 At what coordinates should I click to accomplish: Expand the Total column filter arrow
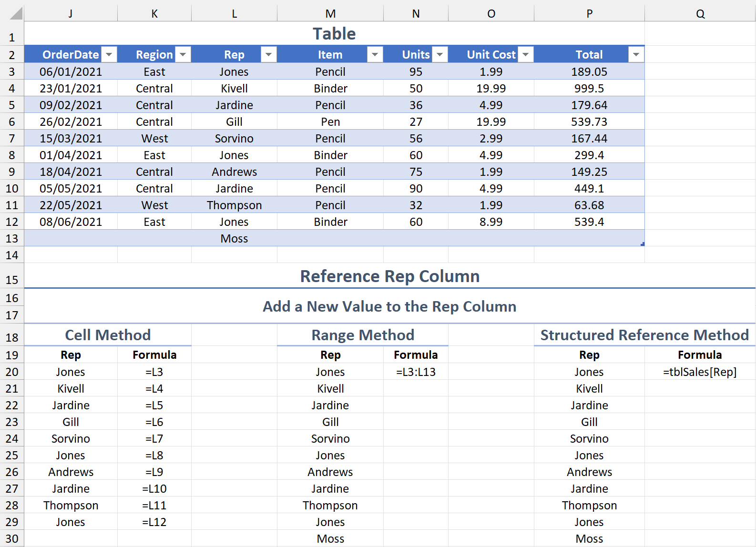coord(636,55)
